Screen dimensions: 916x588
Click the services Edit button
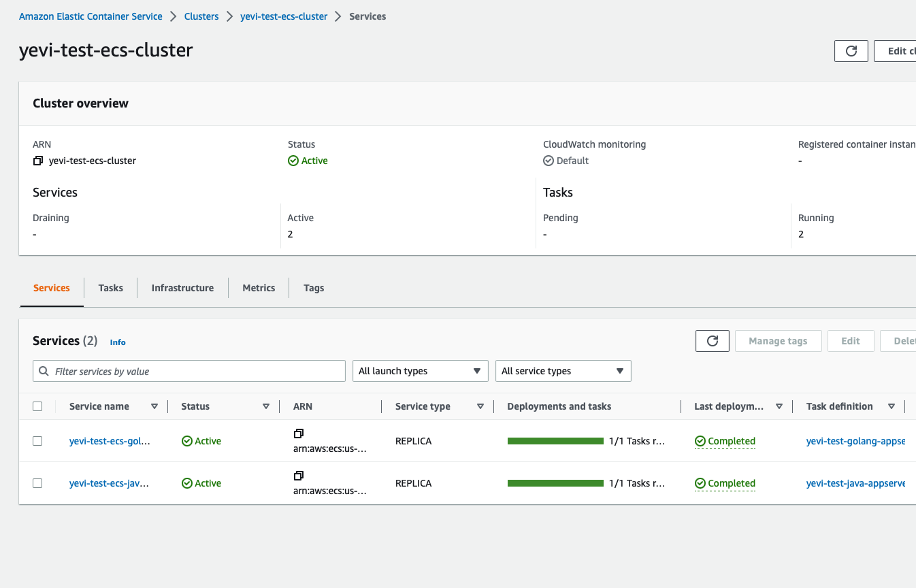coord(851,341)
